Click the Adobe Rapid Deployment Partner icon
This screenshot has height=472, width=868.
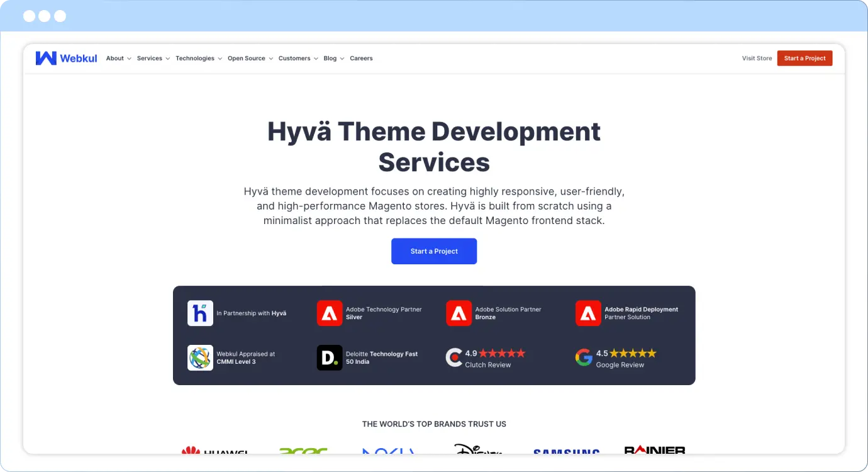click(587, 313)
